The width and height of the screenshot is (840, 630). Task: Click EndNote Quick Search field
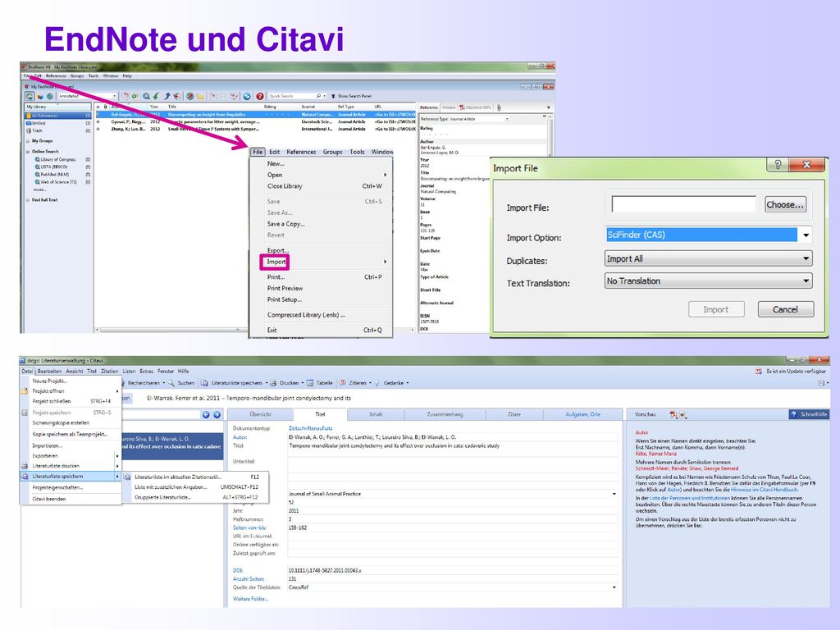(x=297, y=96)
